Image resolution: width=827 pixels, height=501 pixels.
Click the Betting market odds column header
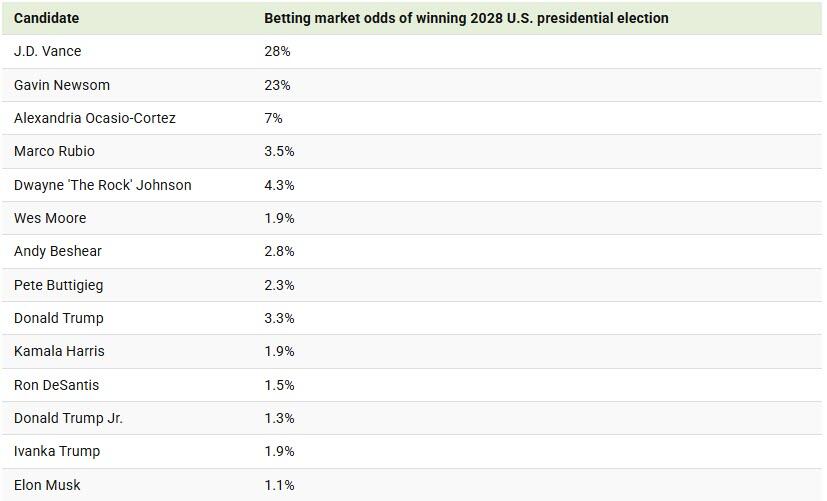point(466,18)
